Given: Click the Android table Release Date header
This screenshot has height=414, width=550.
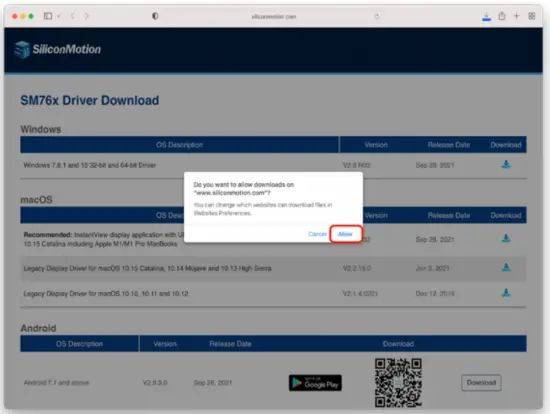Looking at the screenshot, I should pyautogui.click(x=230, y=344).
